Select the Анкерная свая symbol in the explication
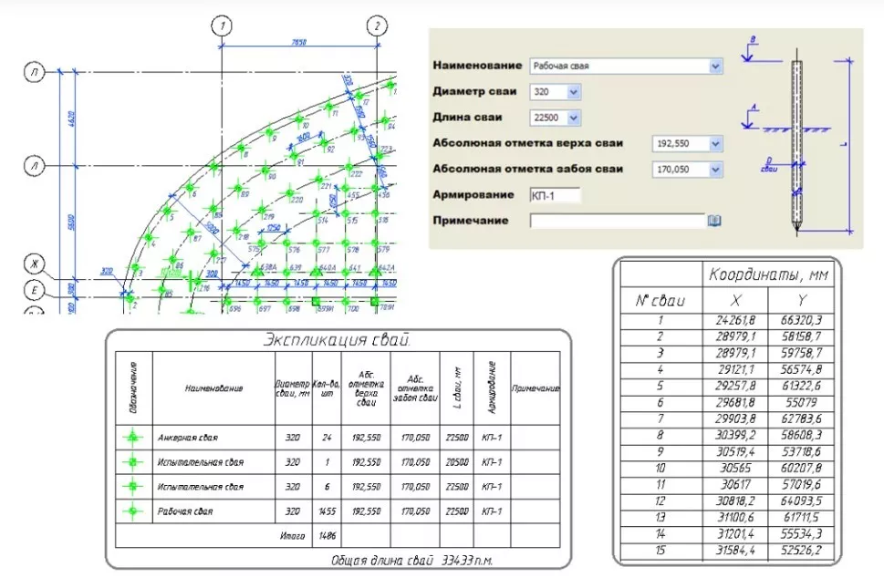The width and height of the screenshot is (884, 588). click(x=135, y=436)
